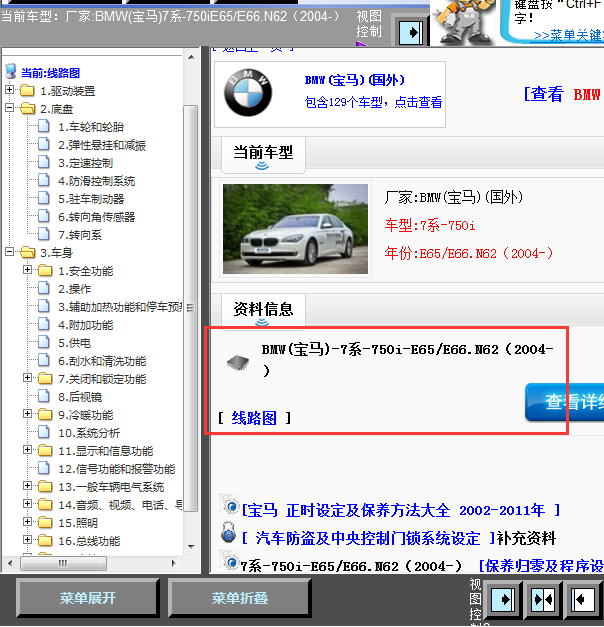Click the document icon of 6.转向角传感器
The height and width of the screenshot is (627, 604).
coord(44,216)
